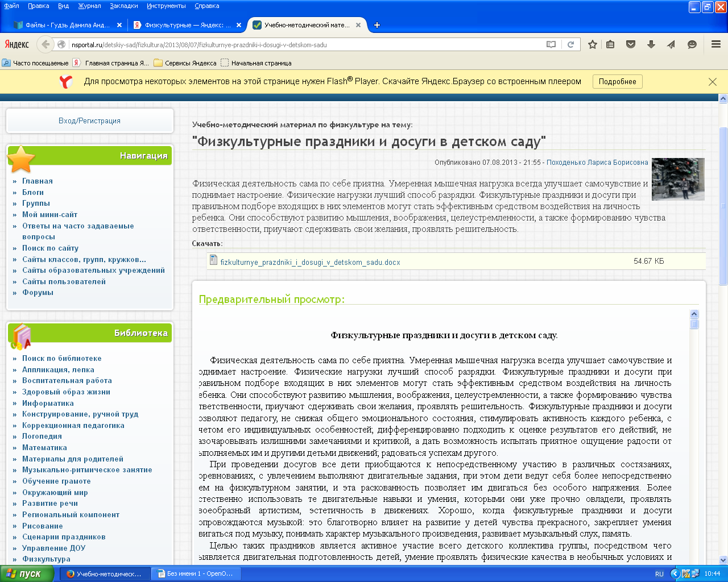Viewport: 728px width, 582px height.
Task: Open author link Походенько Лариса Борисовна
Action: [597, 163]
